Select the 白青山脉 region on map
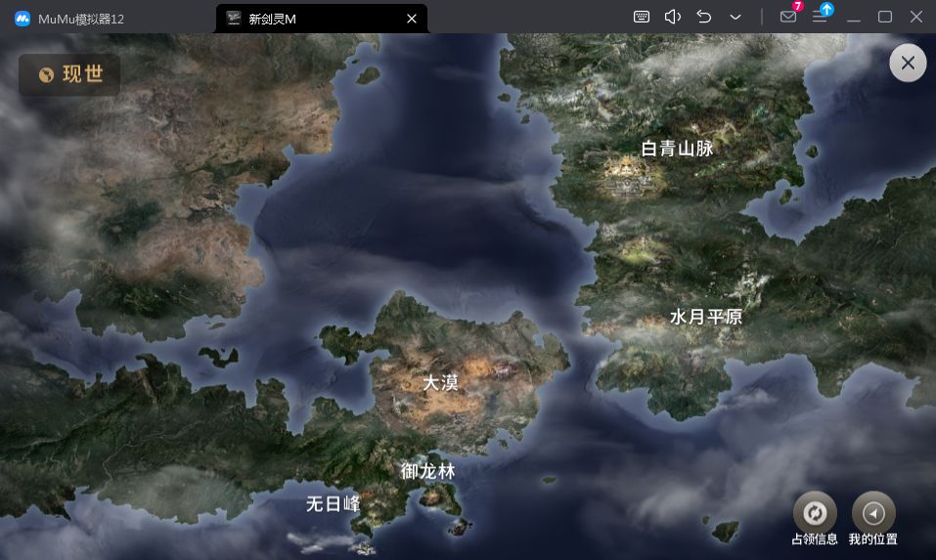 point(677,149)
